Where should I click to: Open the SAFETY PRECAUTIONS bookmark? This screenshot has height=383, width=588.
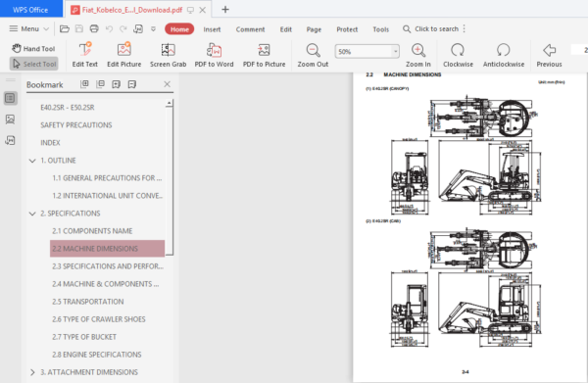tap(76, 125)
